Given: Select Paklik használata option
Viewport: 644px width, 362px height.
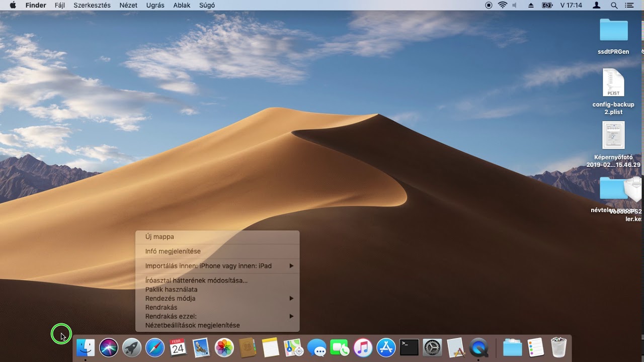Looking at the screenshot, I should [x=217, y=290].
